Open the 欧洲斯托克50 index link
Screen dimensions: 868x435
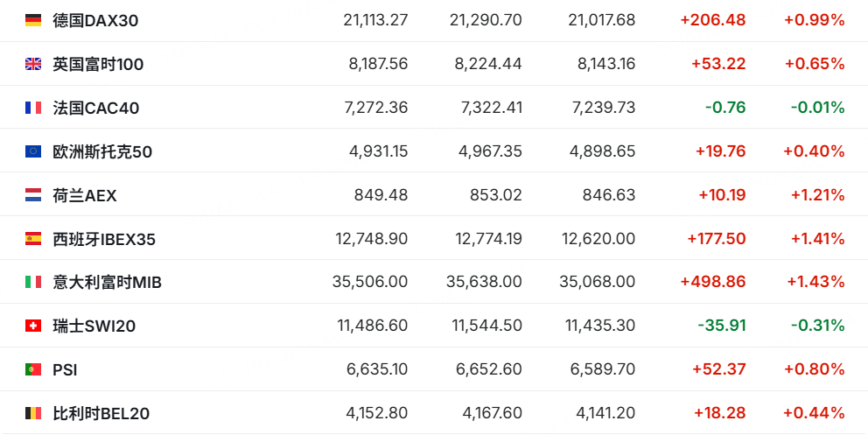coord(102,151)
